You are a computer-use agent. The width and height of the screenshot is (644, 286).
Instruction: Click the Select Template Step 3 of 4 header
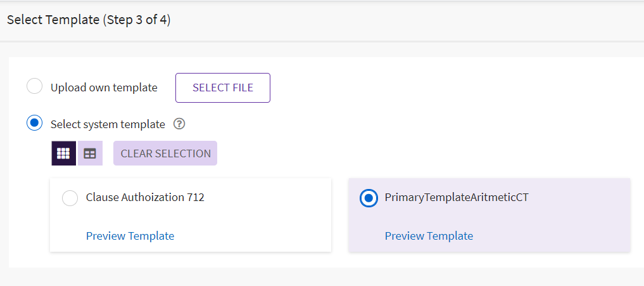89,20
